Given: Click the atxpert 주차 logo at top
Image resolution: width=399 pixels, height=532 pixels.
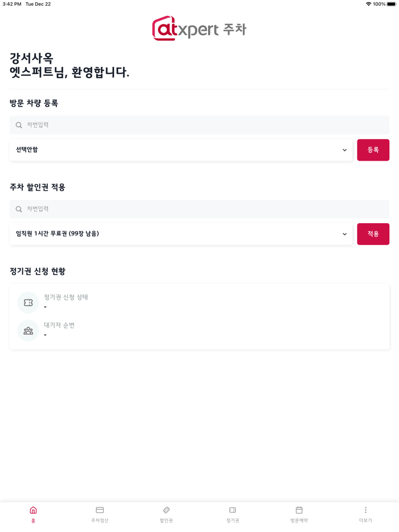Looking at the screenshot, I should (199, 27).
